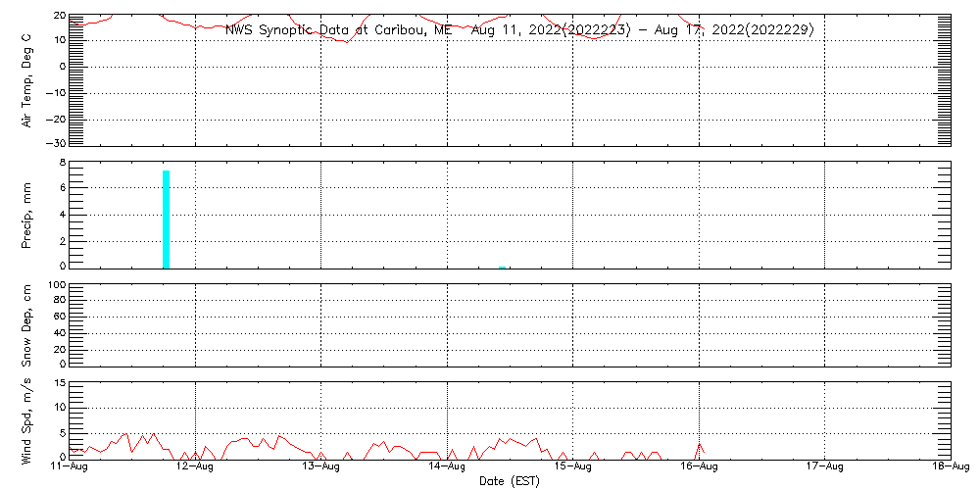The width and height of the screenshot is (980, 490).
Task: Click the 8 tick on precipitation axis
Action: (x=61, y=162)
